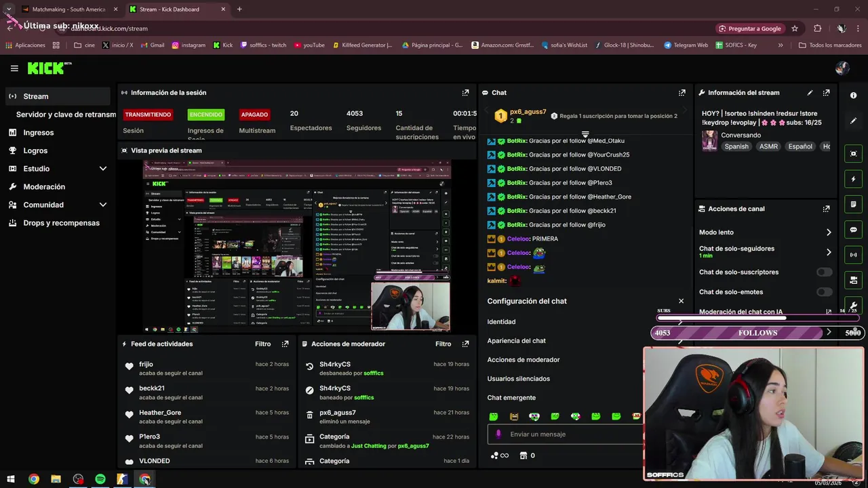Image resolution: width=868 pixels, height=488 pixels.
Task: Click the info icon in the right sidebar
Action: click(x=853, y=96)
